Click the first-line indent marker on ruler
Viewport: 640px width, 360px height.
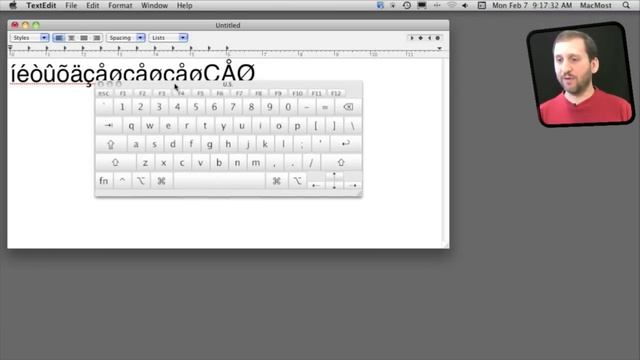click(x=10, y=47)
